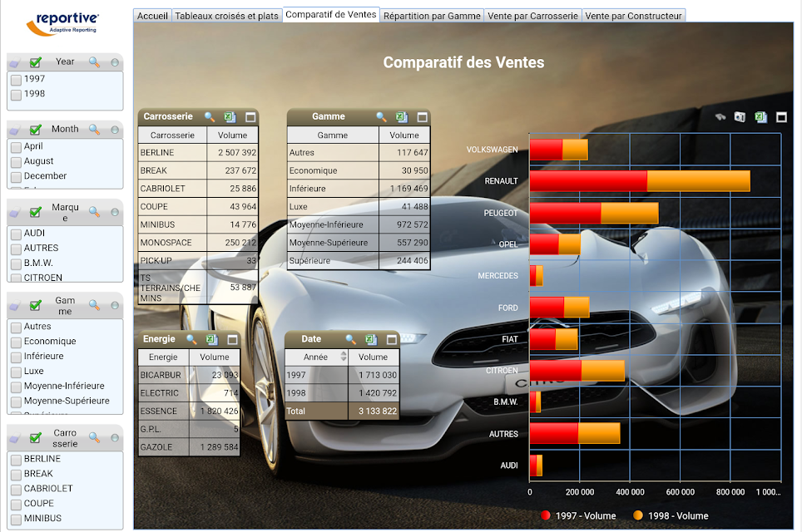
Task: Collapse the Gamme filter panel circle button
Action: pos(115,305)
